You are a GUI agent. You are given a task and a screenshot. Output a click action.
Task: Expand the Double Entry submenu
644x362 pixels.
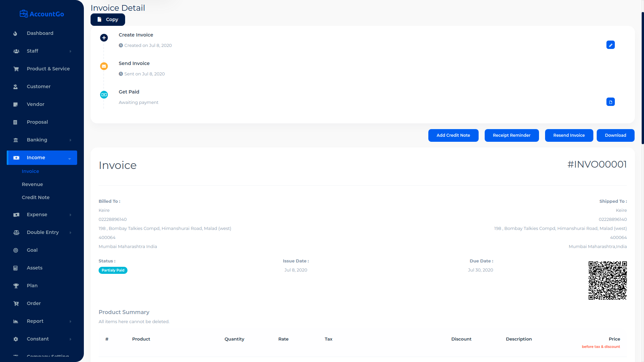[42, 232]
